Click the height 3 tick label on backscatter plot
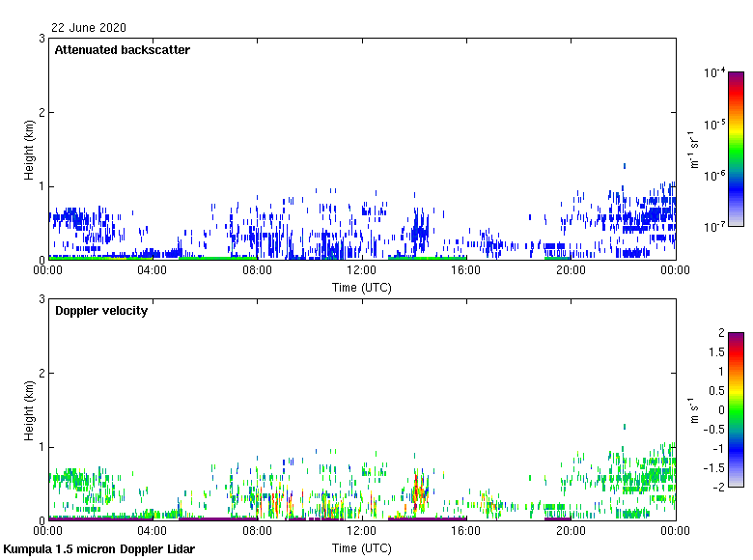 coord(42,39)
